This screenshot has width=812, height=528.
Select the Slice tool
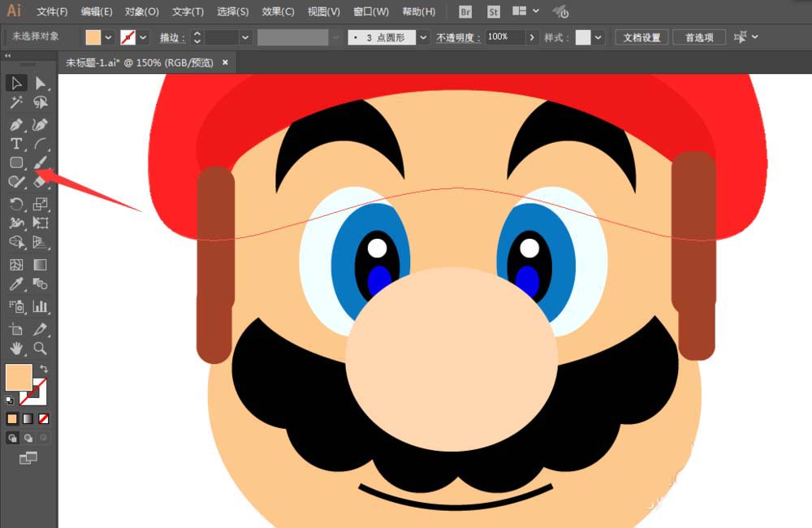[x=41, y=329]
